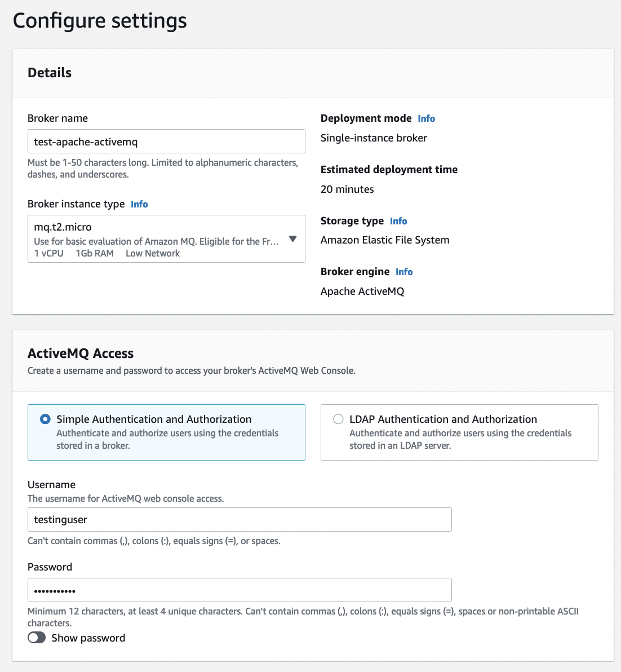621x672 pixels.
Task: Focus the masked Password input field
Action: [239, 590]
